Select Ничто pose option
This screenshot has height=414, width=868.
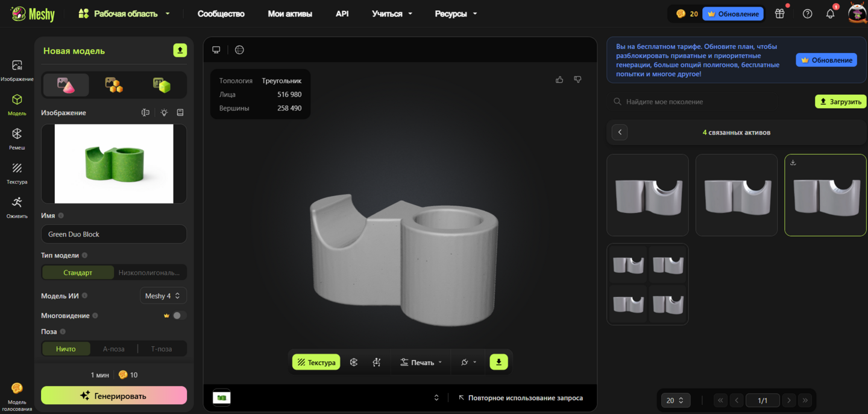point(66,349)
